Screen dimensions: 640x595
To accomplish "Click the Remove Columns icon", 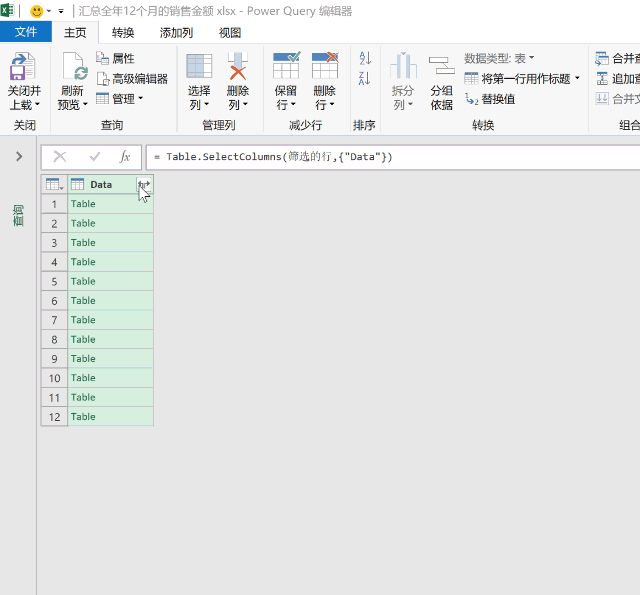I will 238,68.
